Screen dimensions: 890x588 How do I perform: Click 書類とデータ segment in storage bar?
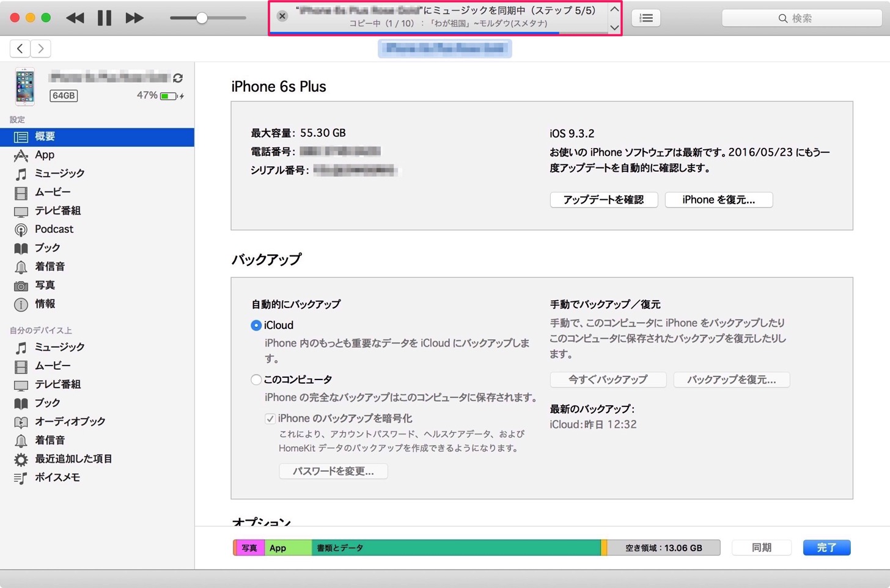[456, 548]
